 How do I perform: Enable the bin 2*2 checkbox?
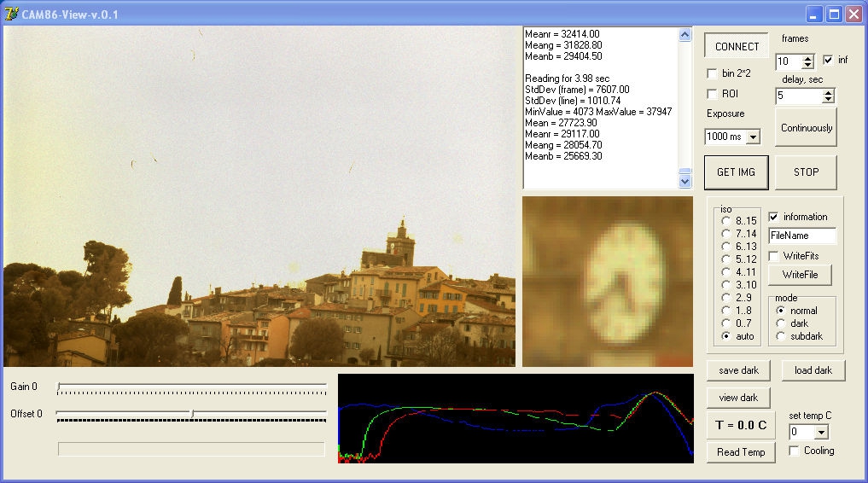pos(713,73)
